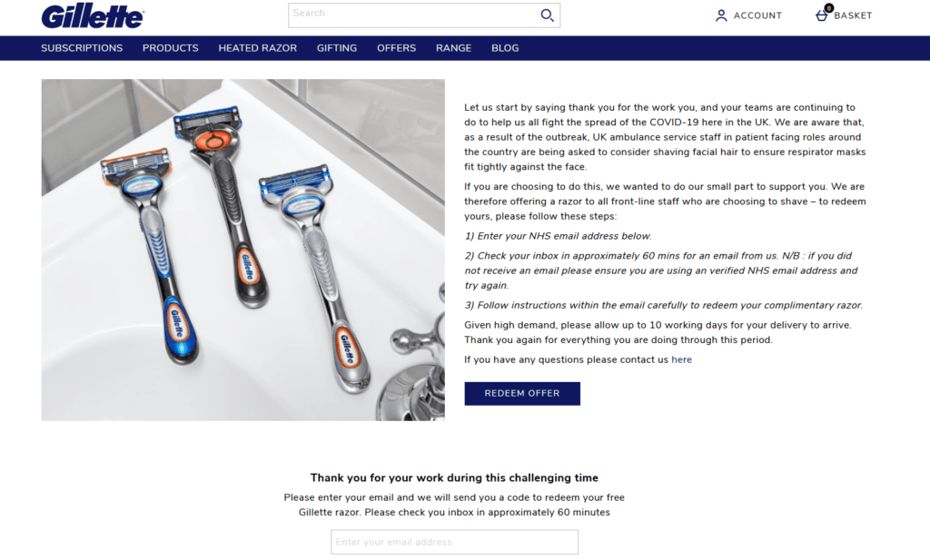Click the Gillette logo

point(94,16)
